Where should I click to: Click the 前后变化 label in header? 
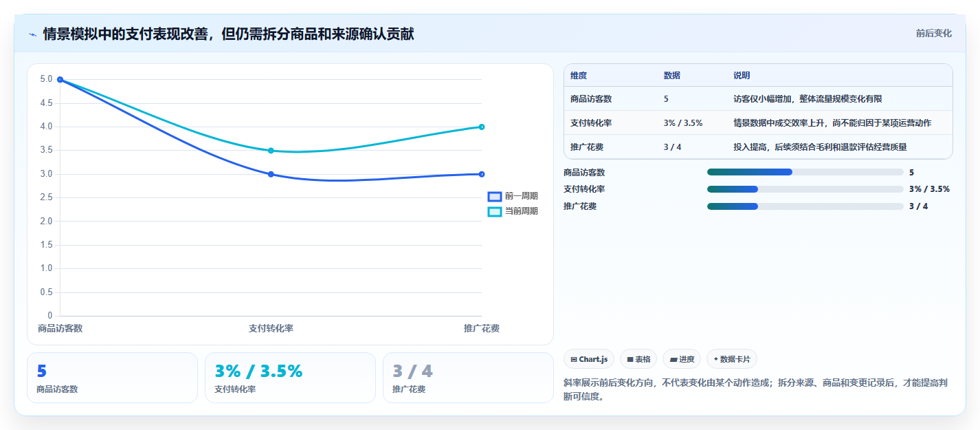[x=934, y=33]
